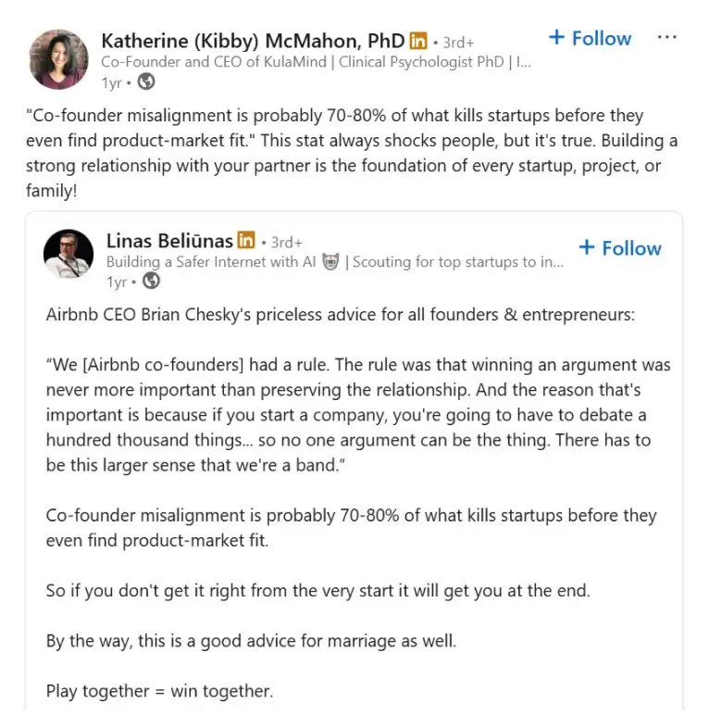Click the Linas Beliūnas name link
Screen dimensions: 709x728
[x=169, y=241]
